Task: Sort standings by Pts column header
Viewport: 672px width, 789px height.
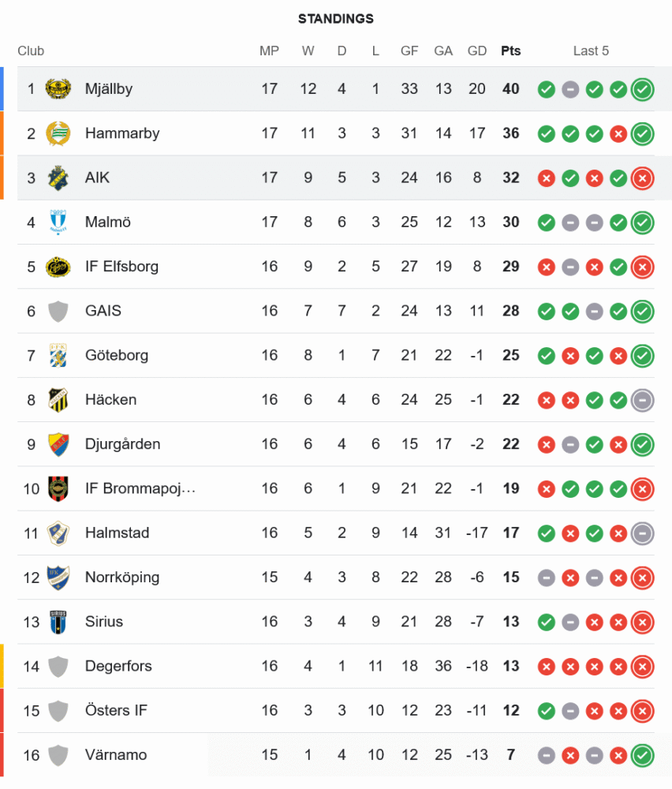Action: click(510, 51)
